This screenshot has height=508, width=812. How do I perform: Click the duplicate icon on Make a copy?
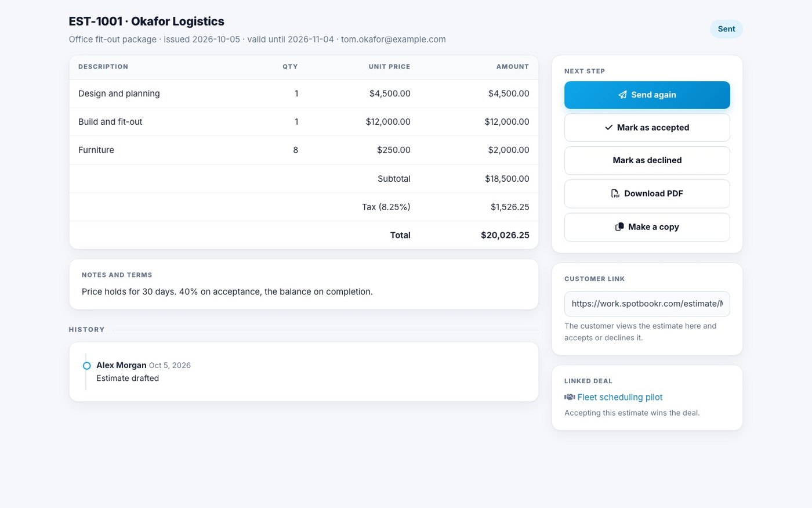pyautogui.click(x=619, y=226)
